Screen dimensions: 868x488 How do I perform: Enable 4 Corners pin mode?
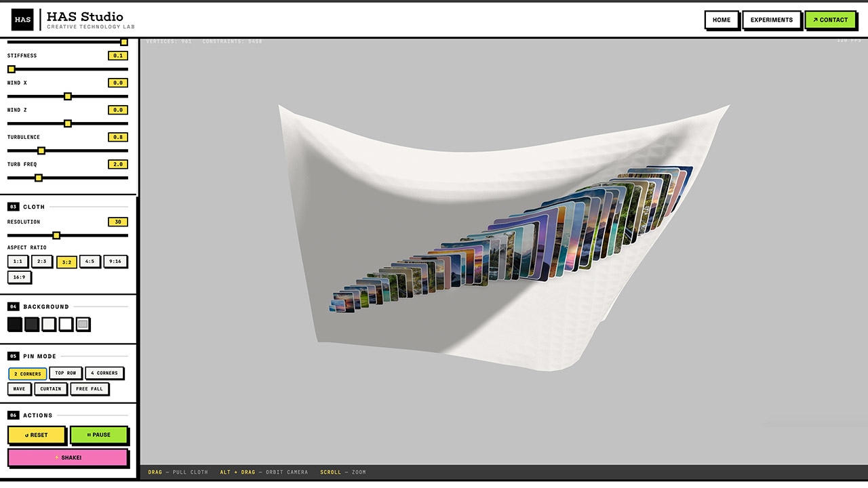[104, 373]
